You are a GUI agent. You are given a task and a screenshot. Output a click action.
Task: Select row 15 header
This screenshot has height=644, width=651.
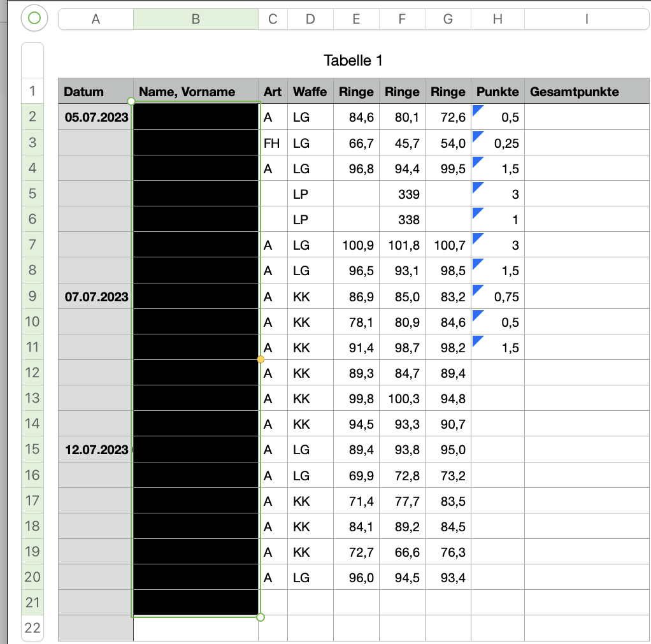point(32,449)
